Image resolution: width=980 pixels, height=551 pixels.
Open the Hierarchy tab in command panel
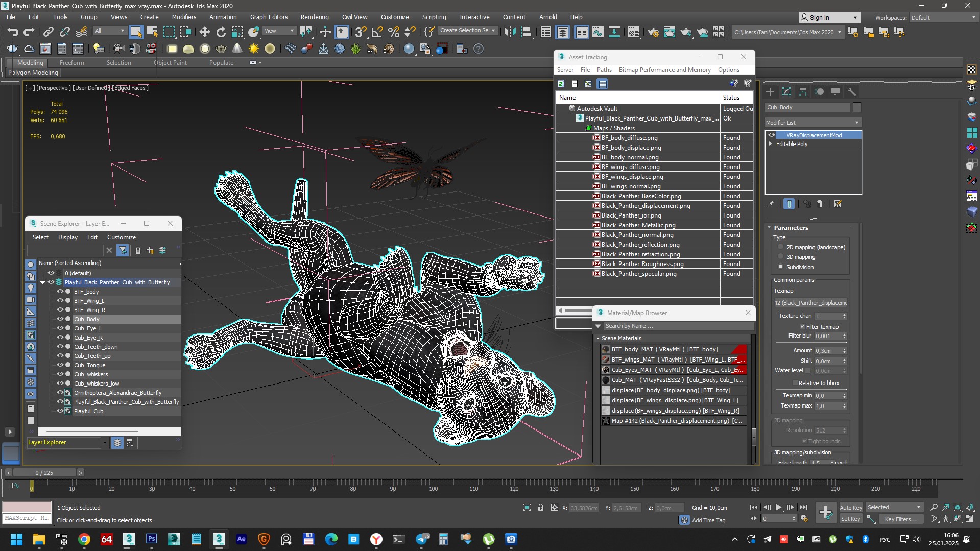(x=803, y=92)
